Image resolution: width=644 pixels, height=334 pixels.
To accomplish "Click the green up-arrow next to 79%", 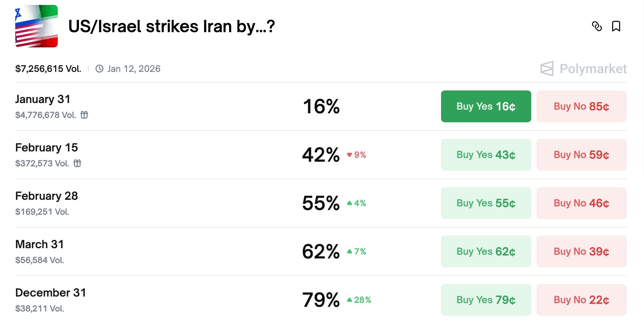I will click(x=349, y=300).
